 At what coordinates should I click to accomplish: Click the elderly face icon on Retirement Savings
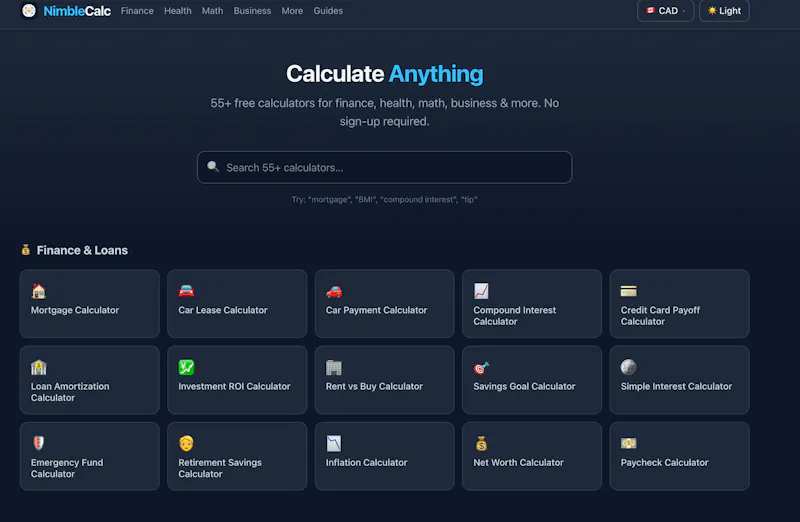[x=186, y=443]
